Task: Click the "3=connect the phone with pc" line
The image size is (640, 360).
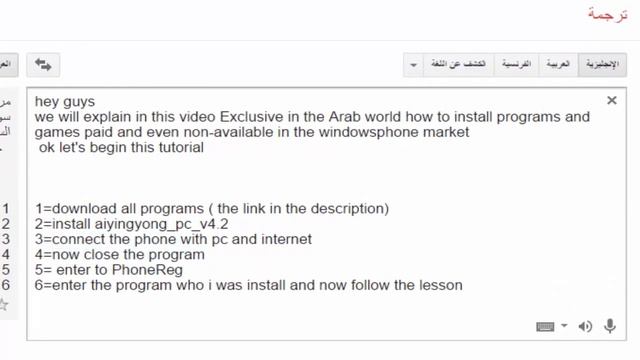Action: [x=173, y=239]
